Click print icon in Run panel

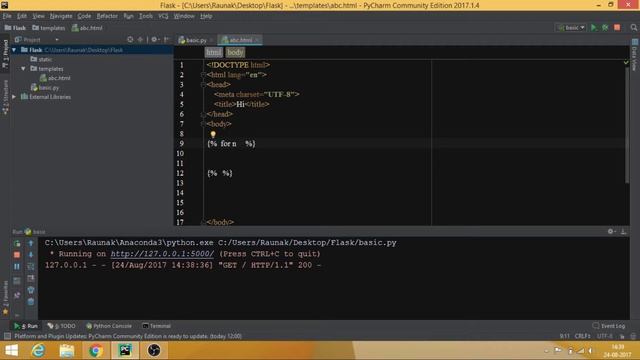[31, 290]
